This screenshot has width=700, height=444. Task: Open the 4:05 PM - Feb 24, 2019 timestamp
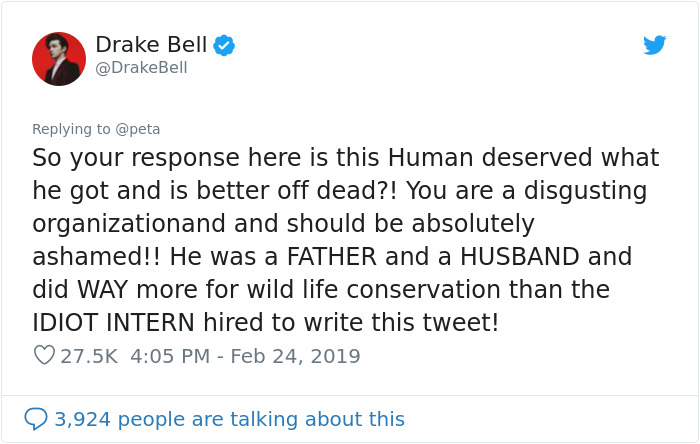245,356
